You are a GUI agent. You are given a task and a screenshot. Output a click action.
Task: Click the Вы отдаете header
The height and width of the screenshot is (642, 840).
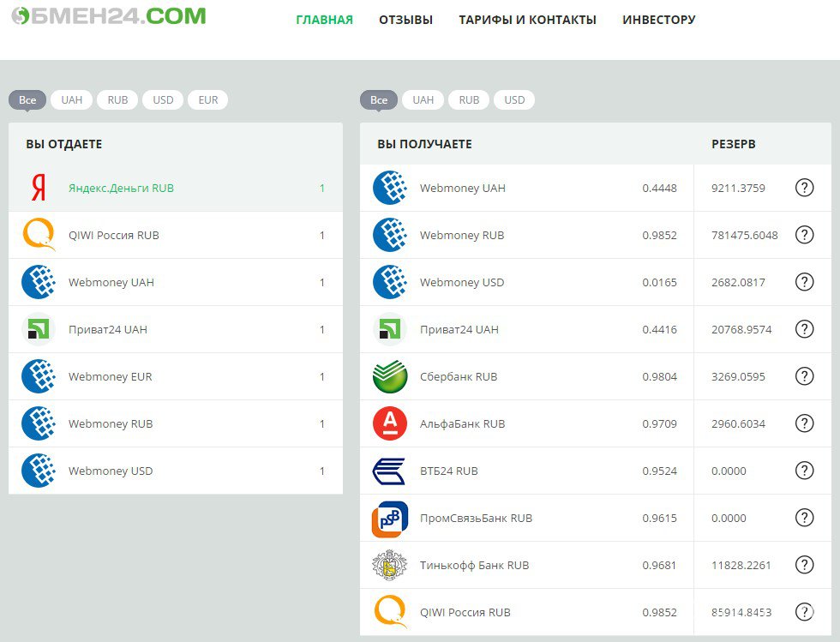[x=63, y=144]
